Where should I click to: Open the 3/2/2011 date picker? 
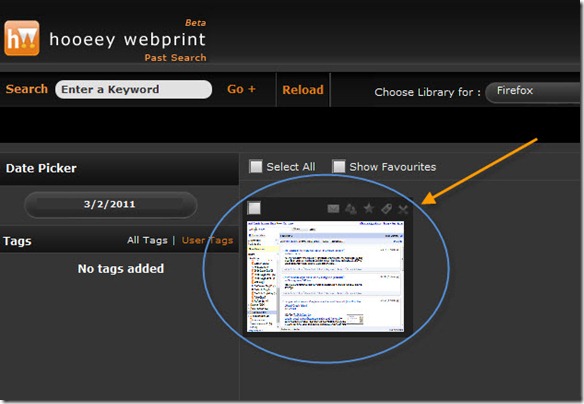[110, 204]
